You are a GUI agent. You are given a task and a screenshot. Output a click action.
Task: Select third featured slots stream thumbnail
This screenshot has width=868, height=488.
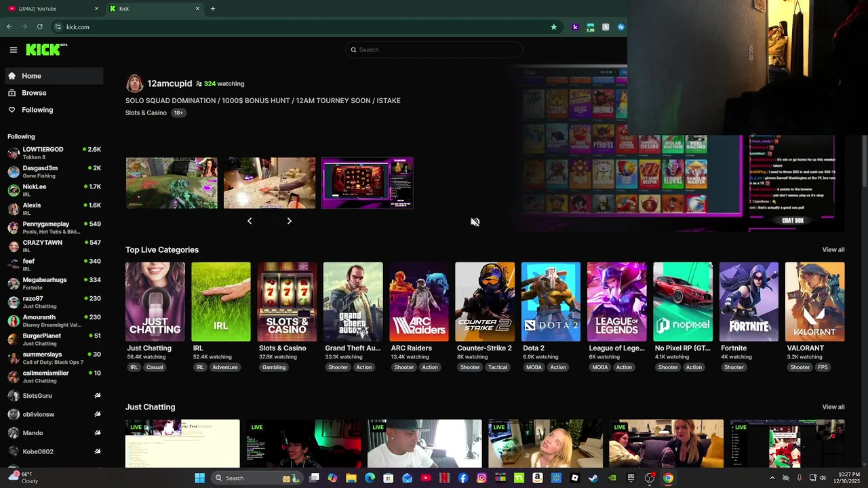367,183
